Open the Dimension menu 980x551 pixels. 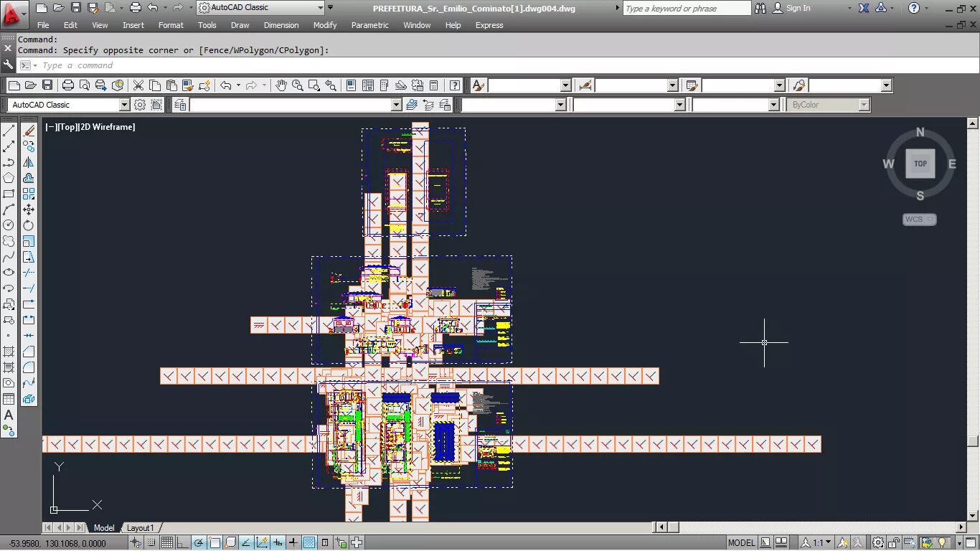click(281, 25)
